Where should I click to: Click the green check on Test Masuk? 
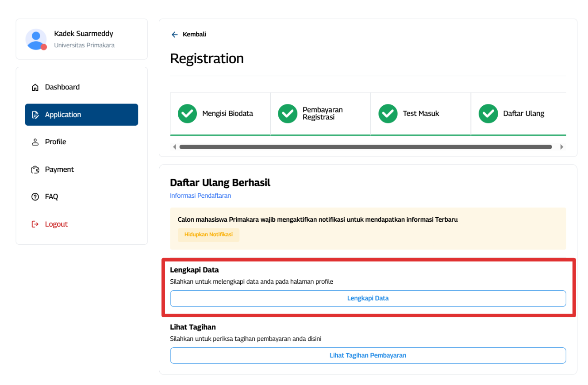[x=388, y=114]
